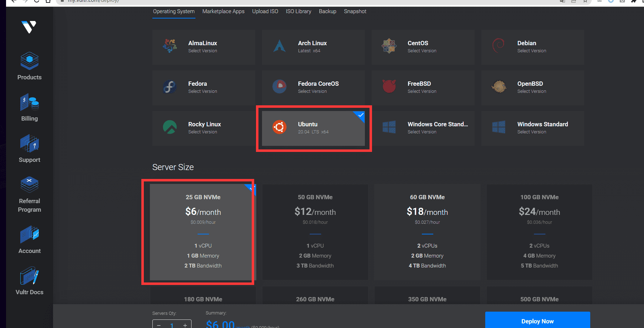Choose the FreeBSD devil icon
644x328 pixels.
click(x=389, y=86)
